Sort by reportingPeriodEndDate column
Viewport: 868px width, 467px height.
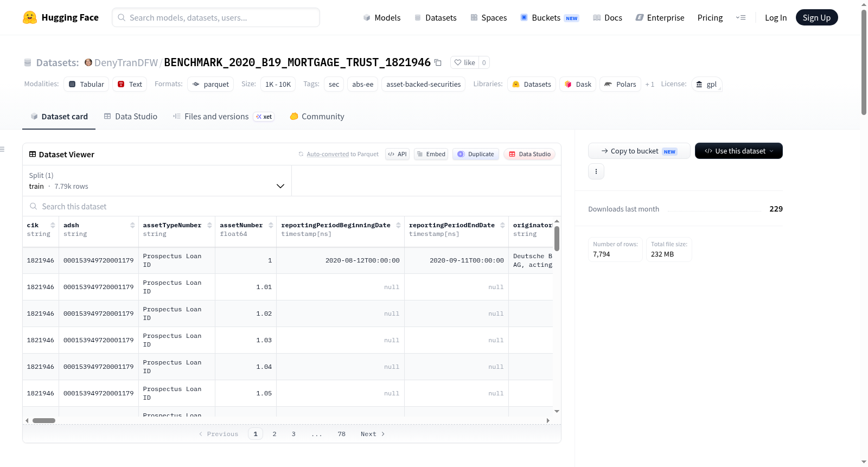click(x=502, y=225)
